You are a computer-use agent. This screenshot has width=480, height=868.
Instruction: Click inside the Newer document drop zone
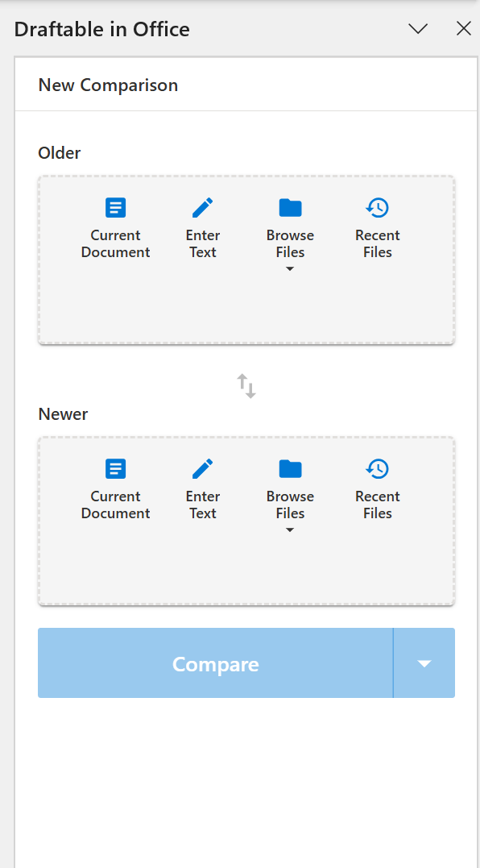pyautogui.click(x=246, y=572)
